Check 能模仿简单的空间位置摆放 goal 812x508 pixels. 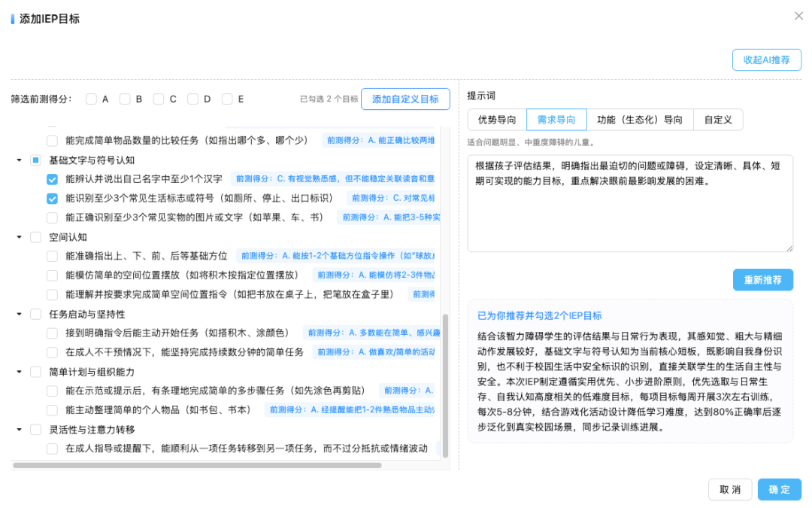53,275
